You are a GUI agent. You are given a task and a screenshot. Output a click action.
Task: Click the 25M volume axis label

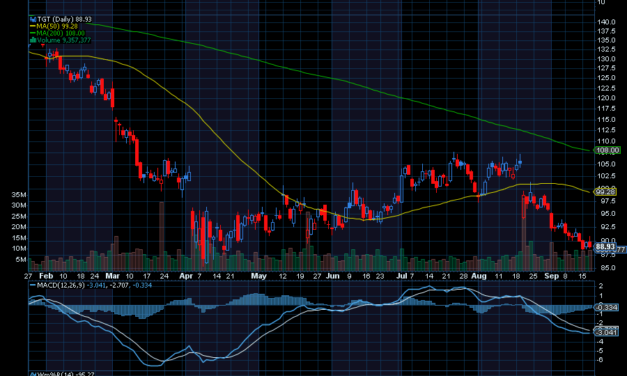click(19, 216)
